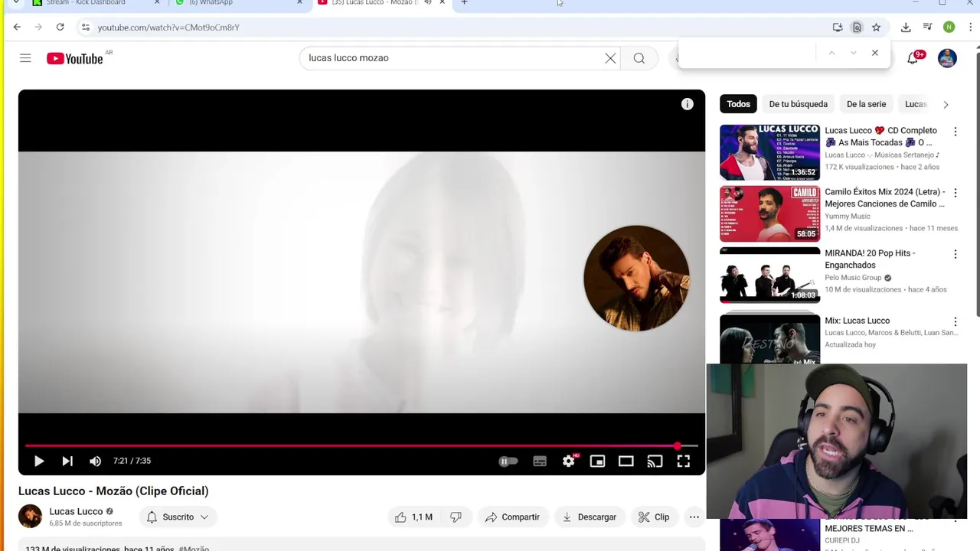Toggle subtitles in the player
The width and height of the screenshot is (980, 551).
coord(540,461)
